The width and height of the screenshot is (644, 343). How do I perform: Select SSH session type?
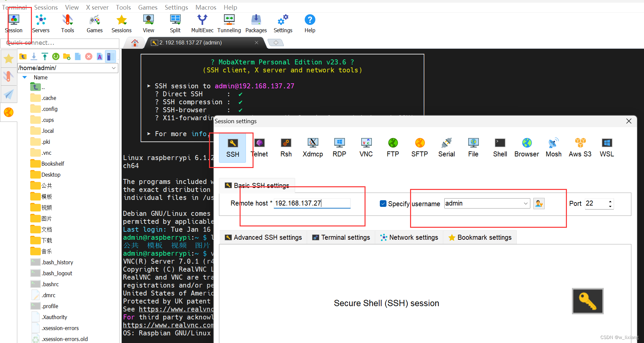233,148
